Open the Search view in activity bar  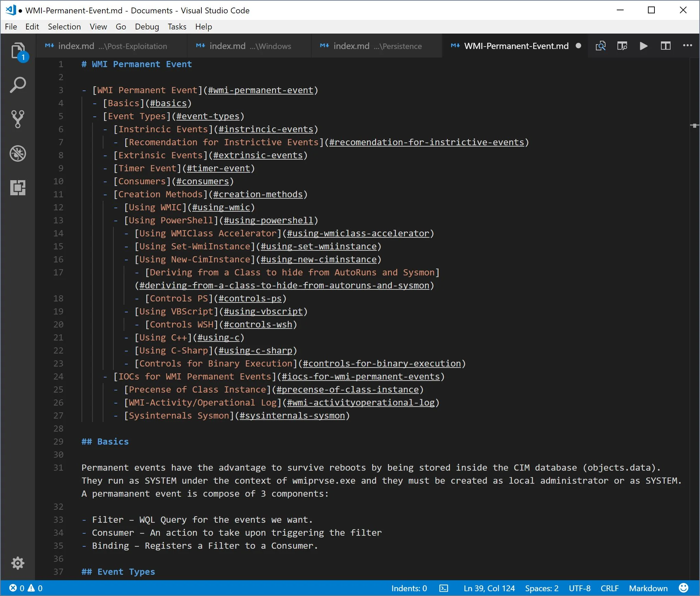tap(18, 85)
